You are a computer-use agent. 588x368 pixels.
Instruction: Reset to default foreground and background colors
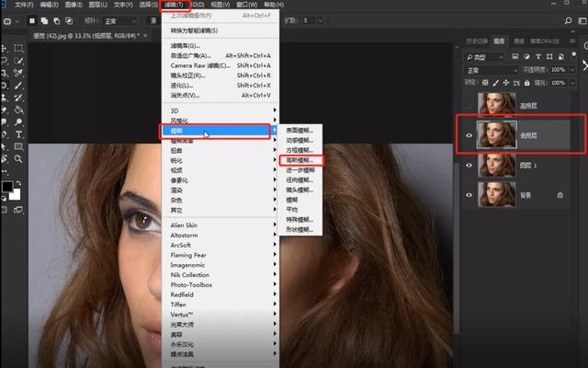(x=4, y=199)
